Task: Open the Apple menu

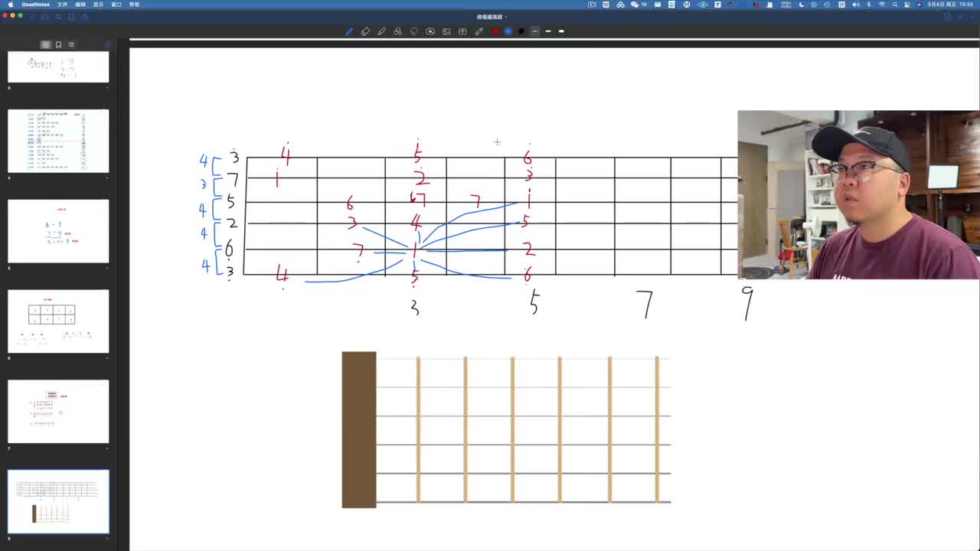Action: tap(10, 5)
